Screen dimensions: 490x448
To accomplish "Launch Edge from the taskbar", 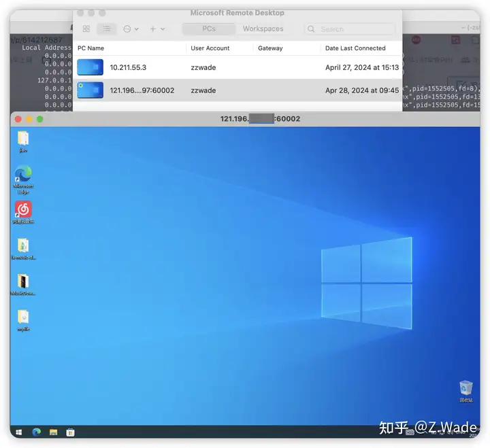I will (37, 432).
